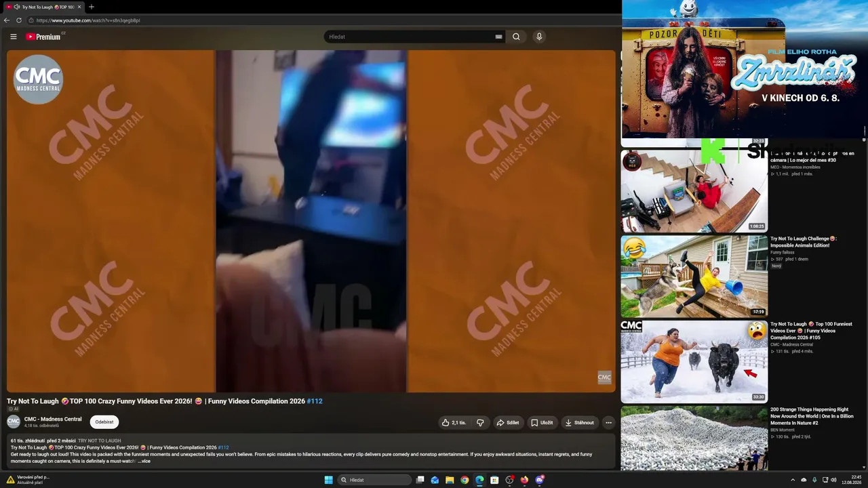Expand description with ...více
Image resolution: width=868 pixels, height=488 pixels.
tap(144, 461)
